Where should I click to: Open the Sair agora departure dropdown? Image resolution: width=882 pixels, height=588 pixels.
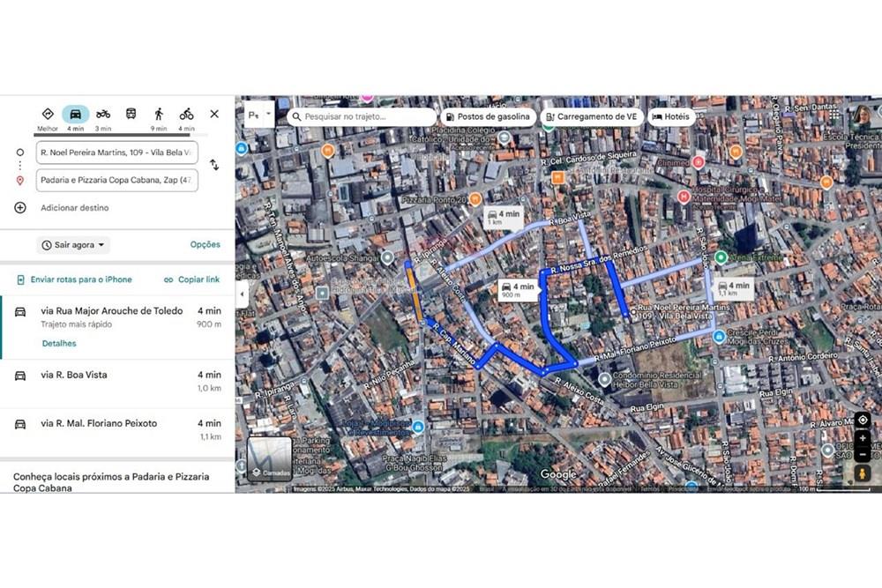click(x=73, y=245)
